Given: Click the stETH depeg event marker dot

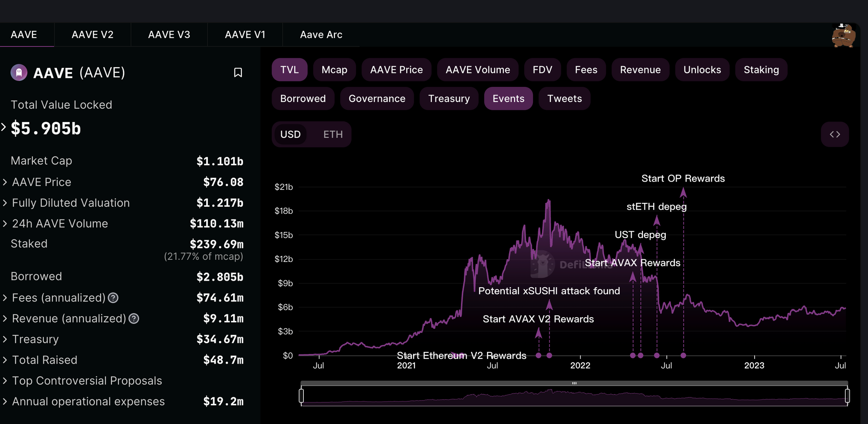Looking at the screenshot, I should 657,355.
